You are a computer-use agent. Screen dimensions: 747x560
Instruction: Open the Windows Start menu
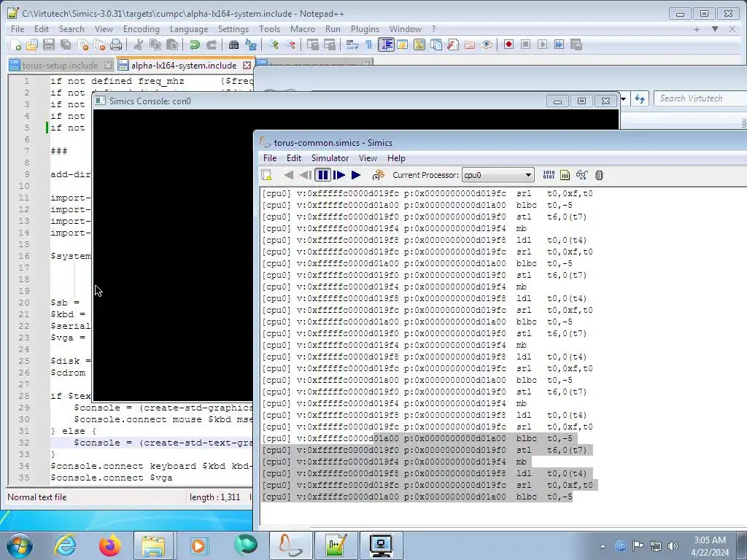tap(20, 545)
